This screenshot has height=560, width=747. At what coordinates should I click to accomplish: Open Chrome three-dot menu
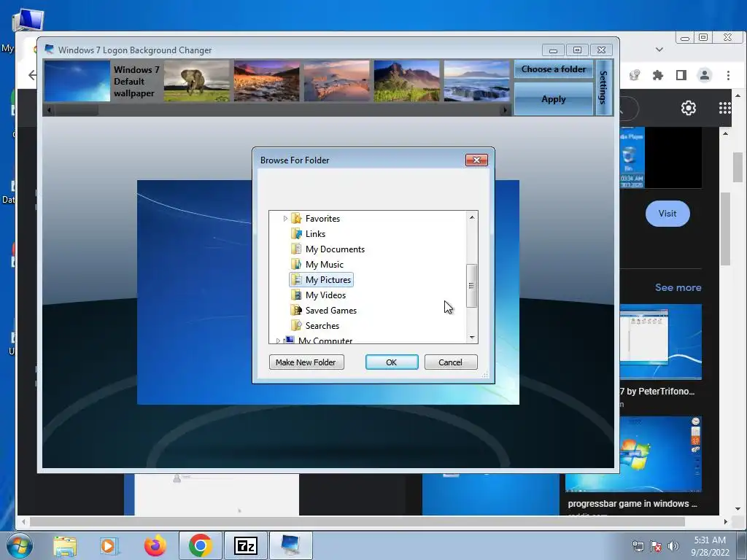click(x=728, y=75)
